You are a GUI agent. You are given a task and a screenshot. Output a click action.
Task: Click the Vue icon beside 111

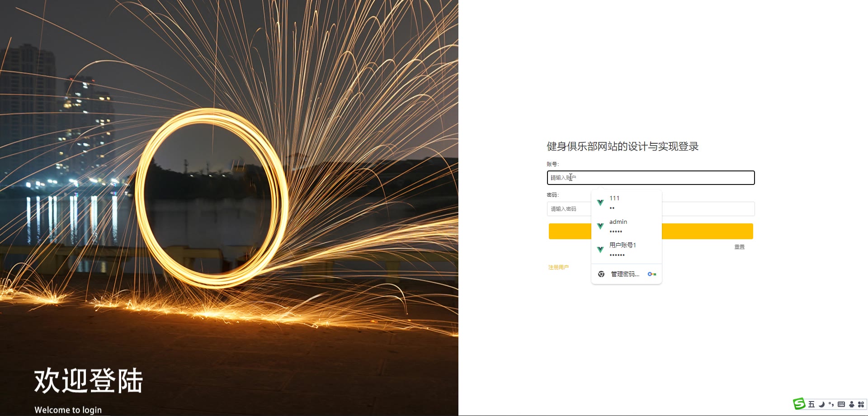(600, 203)
